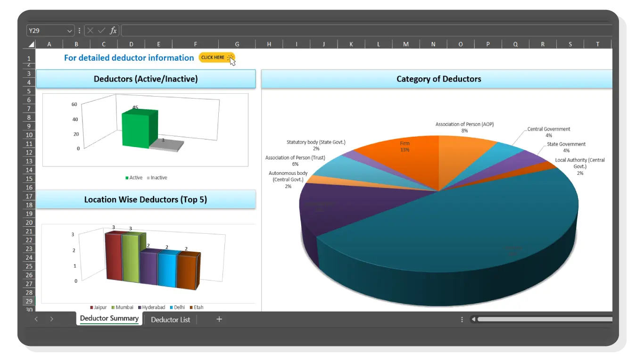Click the Name Box showing Y29

(x=50, y=31)
